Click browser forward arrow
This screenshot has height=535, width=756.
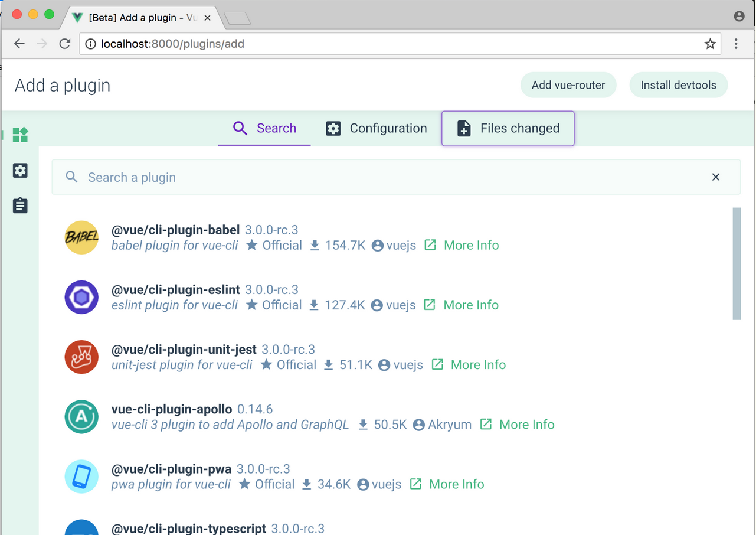click(42, 44)
